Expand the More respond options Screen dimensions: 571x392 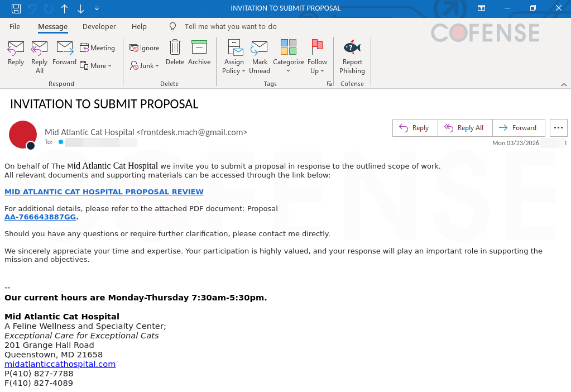tap(96, 65)
